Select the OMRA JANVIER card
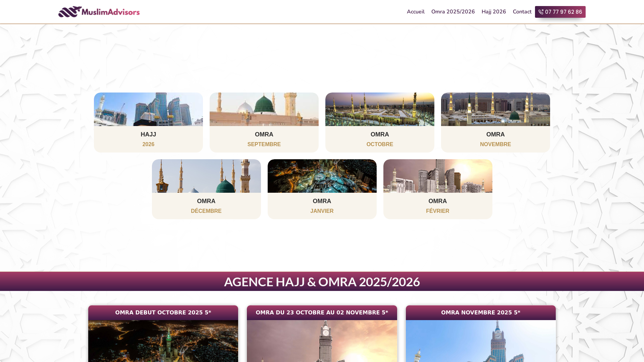 (322, 189)
